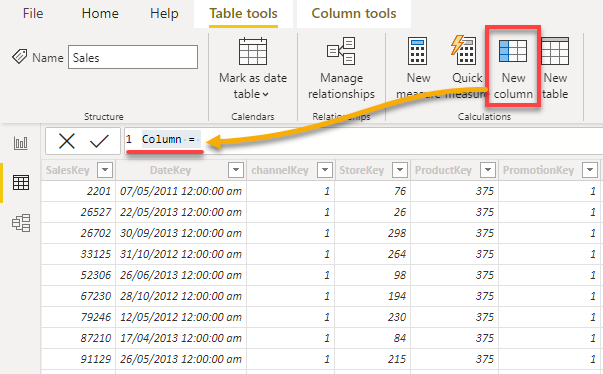Select the DateKey column header
Screen dimensions: 603x374
[x=170, y=170]
